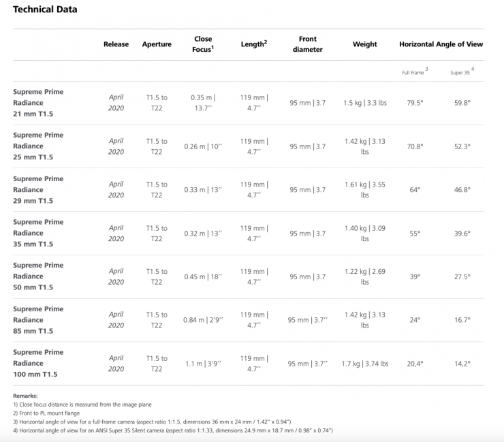The width and height of the screenshot is (504, 442).
Task: Click the Supreme Prime Radiance 25 mm row label
Action: click(38, 146)
